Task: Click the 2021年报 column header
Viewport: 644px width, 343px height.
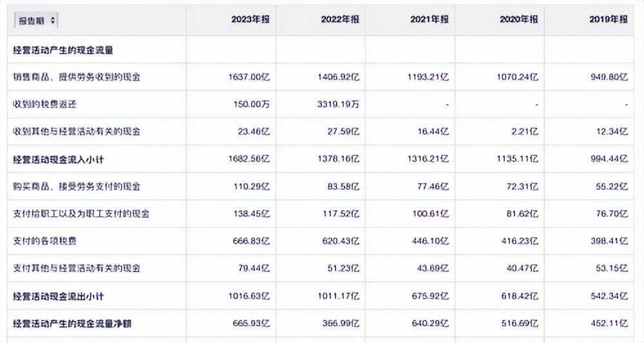Action: (430, 19)
